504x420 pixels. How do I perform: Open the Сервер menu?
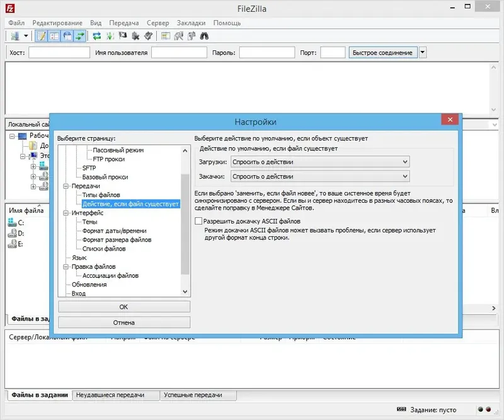coord(157,22)
